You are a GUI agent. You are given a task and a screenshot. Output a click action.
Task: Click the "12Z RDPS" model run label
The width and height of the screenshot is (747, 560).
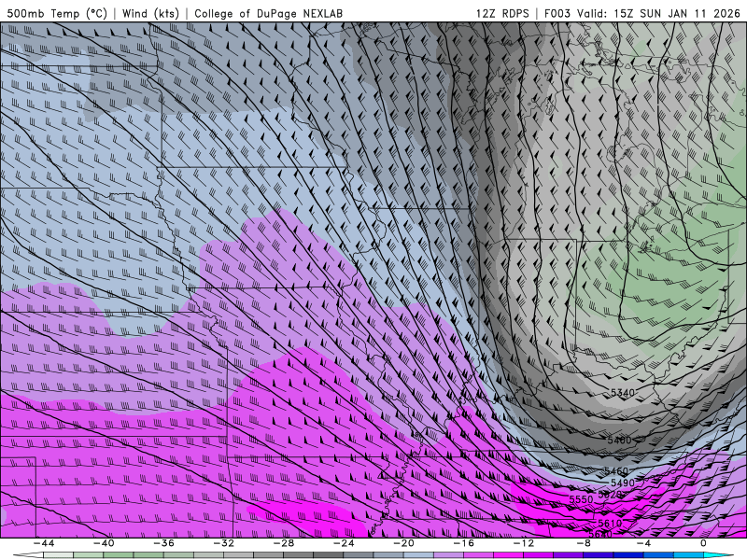(502, 13)
